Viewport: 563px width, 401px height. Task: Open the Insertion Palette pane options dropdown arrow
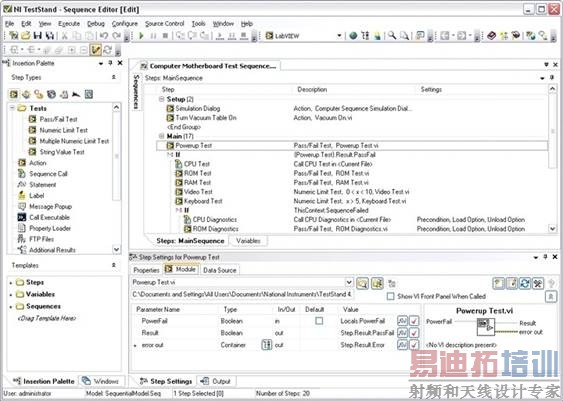[x=101, y=63]
